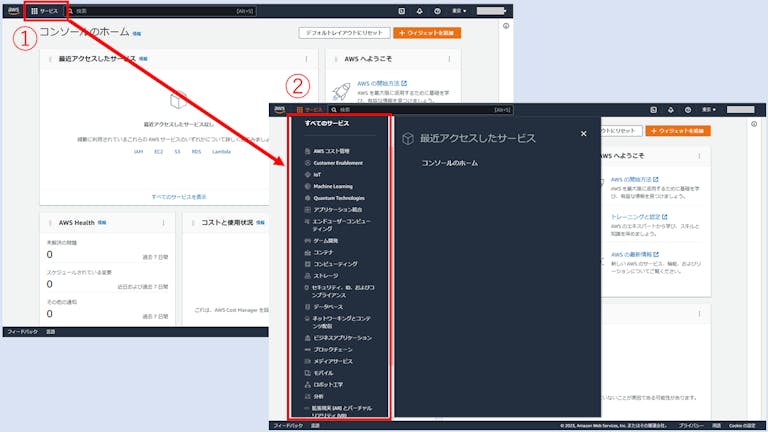The image size is (768, 432).
Task: Click Cookie の設定 in front window footer
Action: 742,426
